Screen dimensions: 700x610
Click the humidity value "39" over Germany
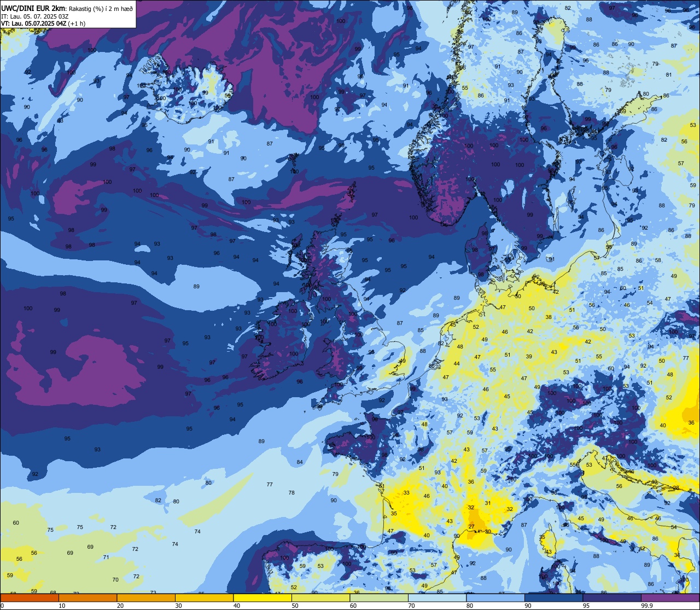[x=529, y=357]
